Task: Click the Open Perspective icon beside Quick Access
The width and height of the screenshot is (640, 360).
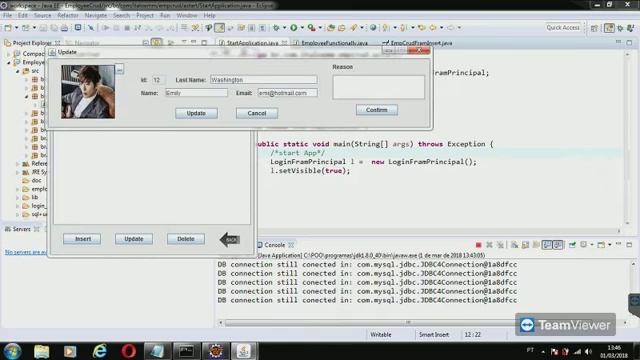Action: pos(594,28)
